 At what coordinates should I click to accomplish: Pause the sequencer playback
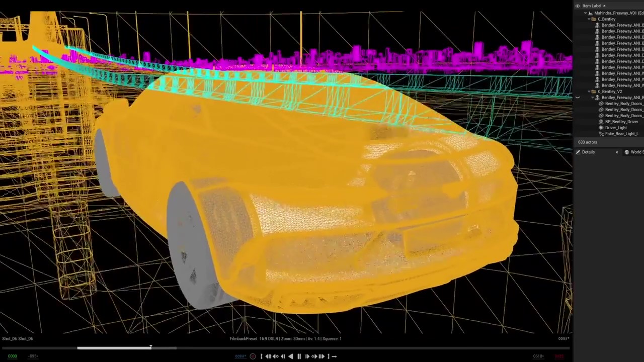pos(299,356)
